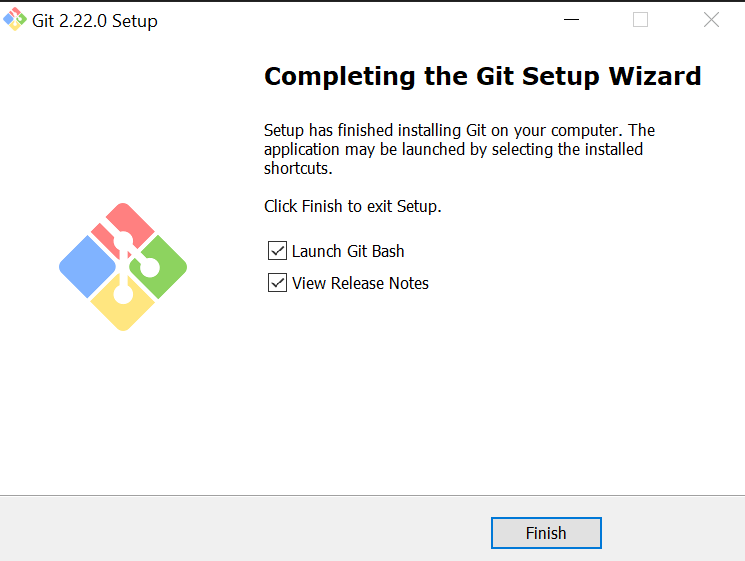Image resolution: width=745 pixels, height=561 pixels.
Task: Click the 'Click Finish to exit Setup.' text
Action: click(x=353, y=206)
